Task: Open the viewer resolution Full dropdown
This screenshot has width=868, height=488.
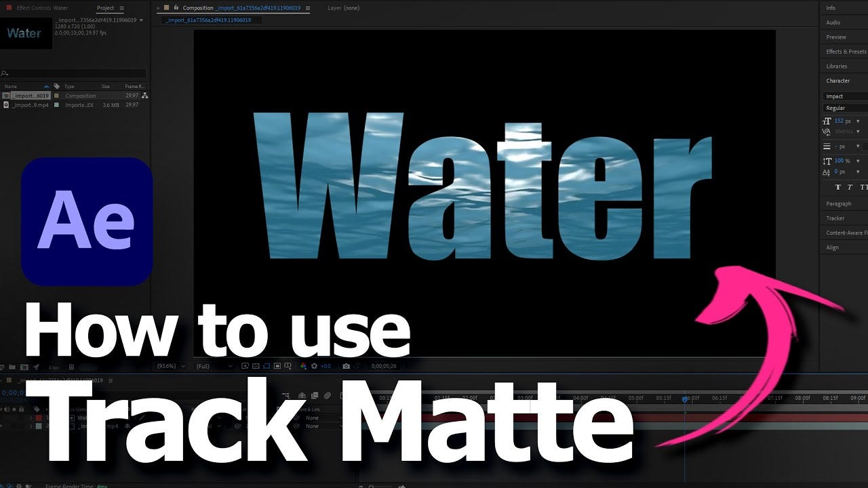Action: coord(214,366)
